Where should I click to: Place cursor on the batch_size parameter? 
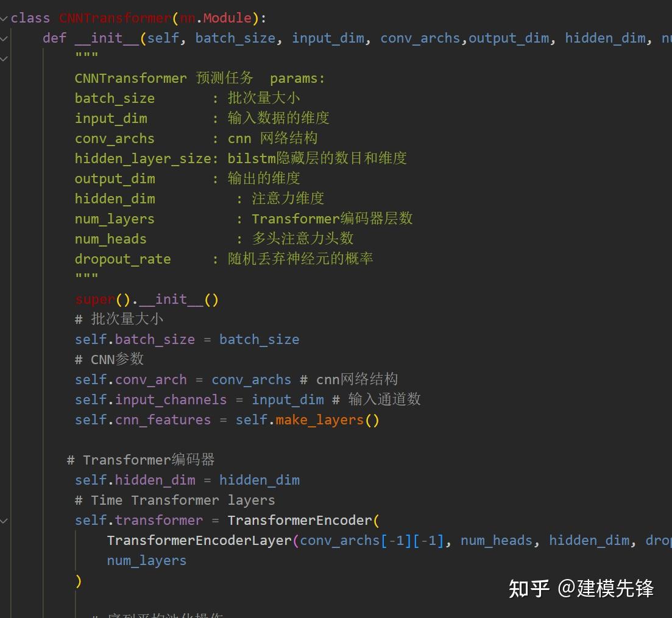235,38
